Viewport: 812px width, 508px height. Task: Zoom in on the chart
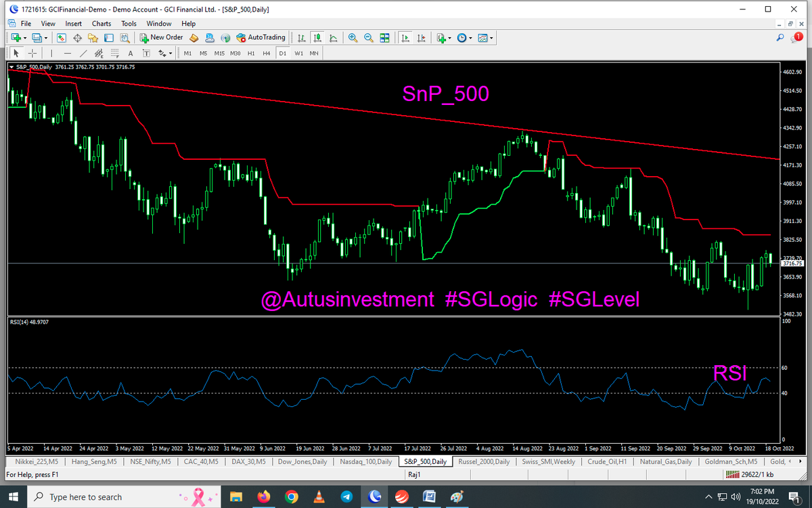(x=353, y=38)
